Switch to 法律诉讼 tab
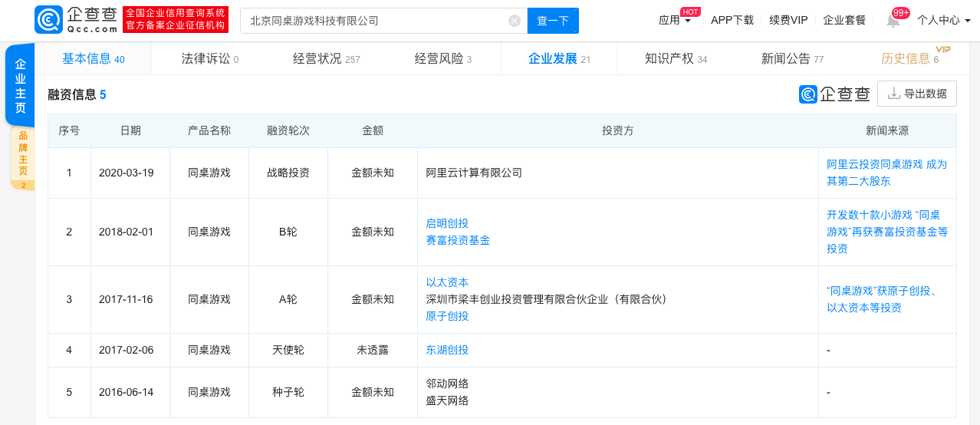 [x=210, y=59]
